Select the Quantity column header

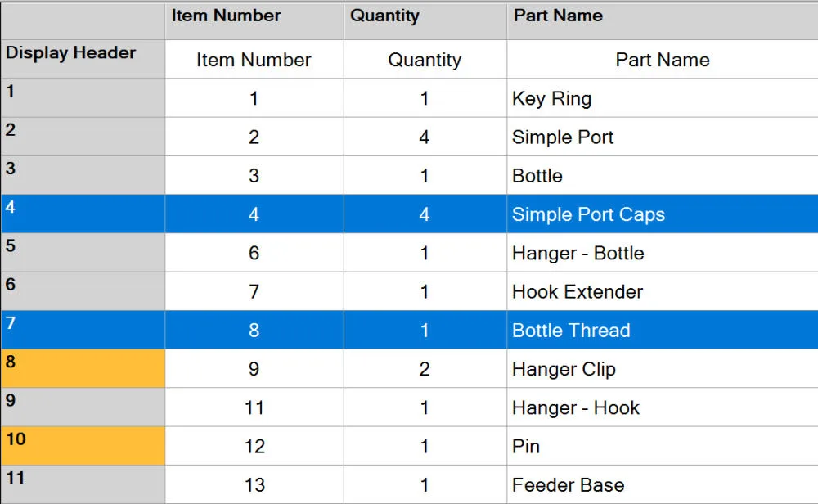[425, 20]
